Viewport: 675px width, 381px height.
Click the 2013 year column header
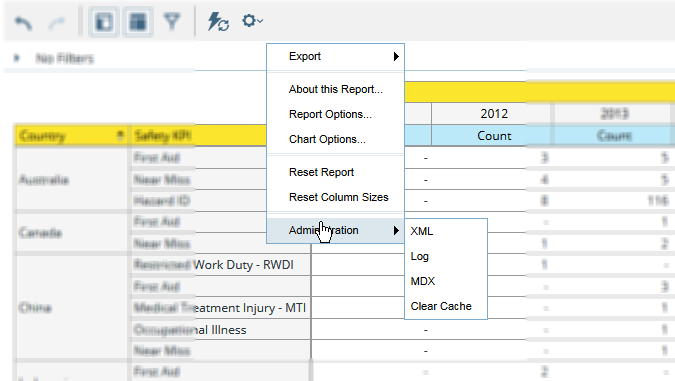point(614,114)
